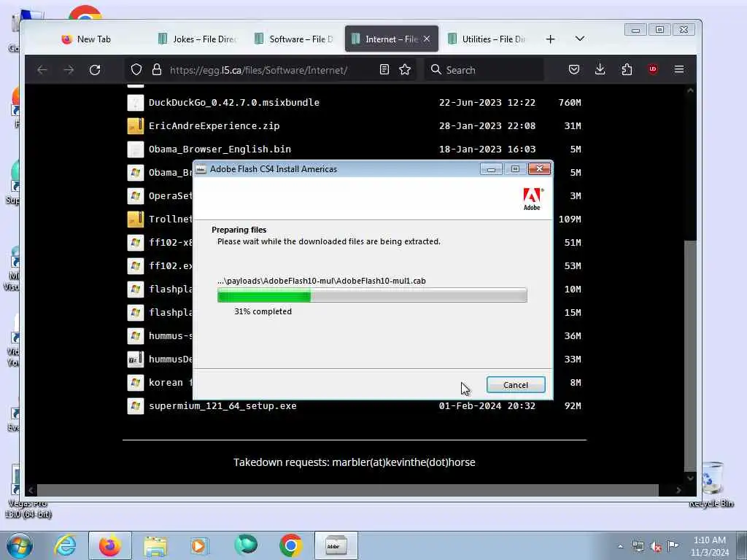This screenshot has width=747, height=560.
Task: Minimize the Adobe Flash installer window
Action: [491, 169]
